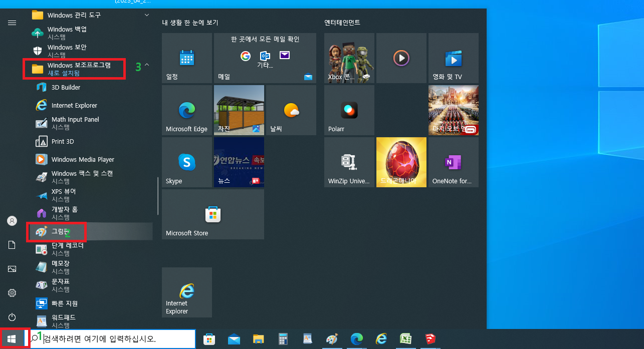Viewport: 644px width, 349px height.
Task: Open Paint from the taskbar
Action: [x=332, y=339]
